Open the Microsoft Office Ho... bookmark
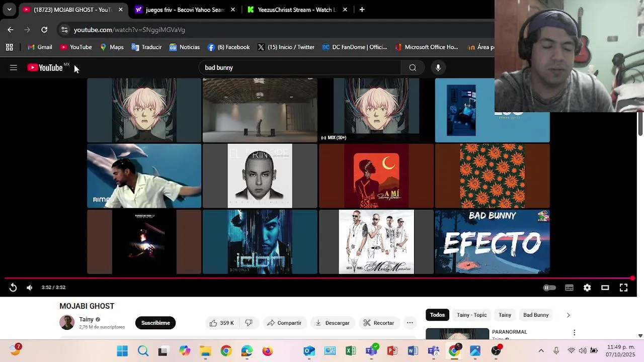Viewport: 644px width, 362px height. point(427,47)
